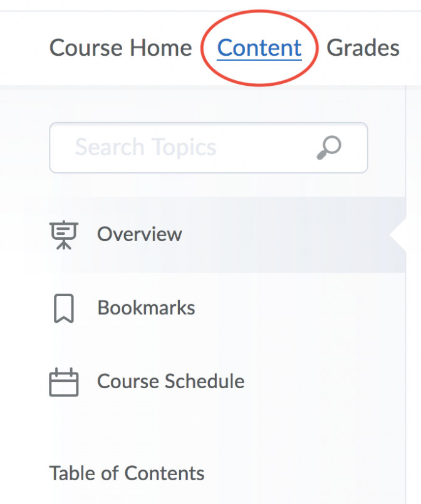Go to the Grades navigation item

click(362, 47)
